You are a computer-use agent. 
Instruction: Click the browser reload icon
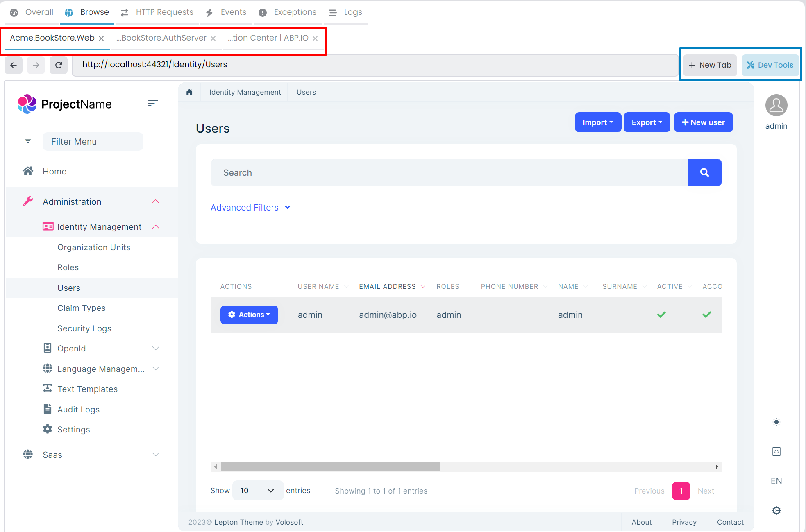point(59,65)
